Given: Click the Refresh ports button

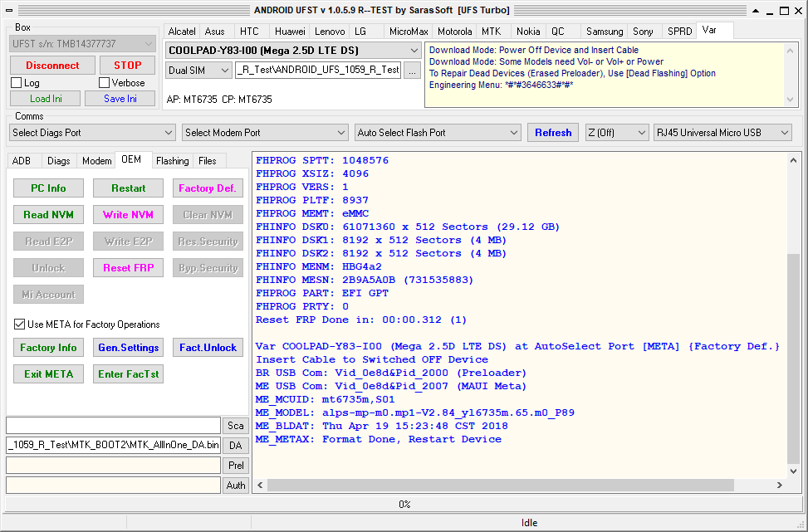Looking at the screenshot, I should [x=553, y=133].
